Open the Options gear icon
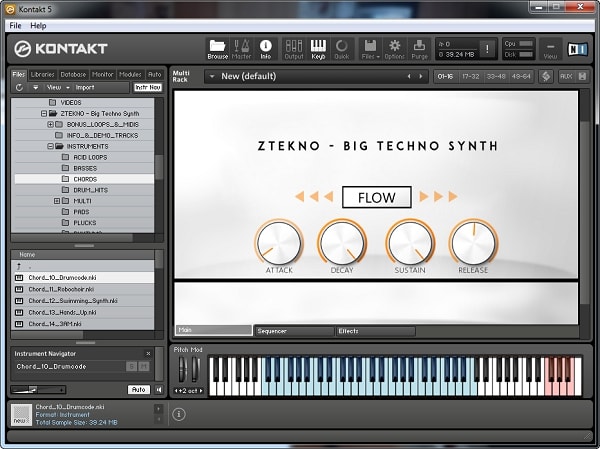Viewport: 600px width, 449px height. [395, 47]
